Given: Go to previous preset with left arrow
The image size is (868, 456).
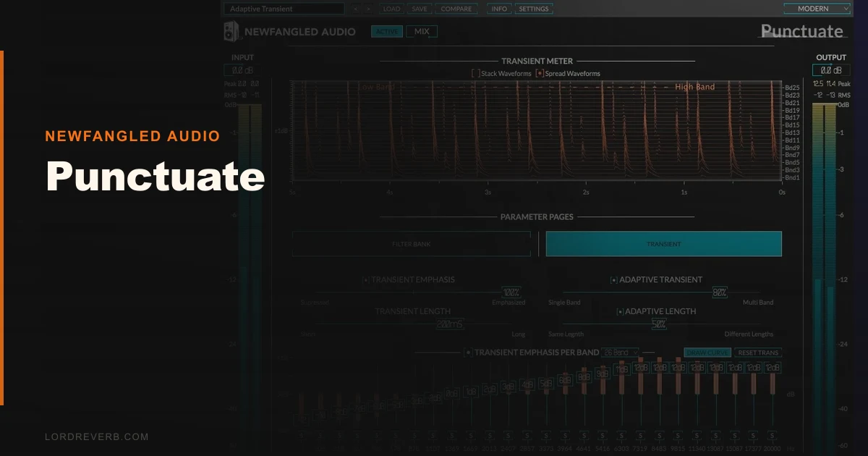Looking at the screenshot, I should [x=355, y=9].
